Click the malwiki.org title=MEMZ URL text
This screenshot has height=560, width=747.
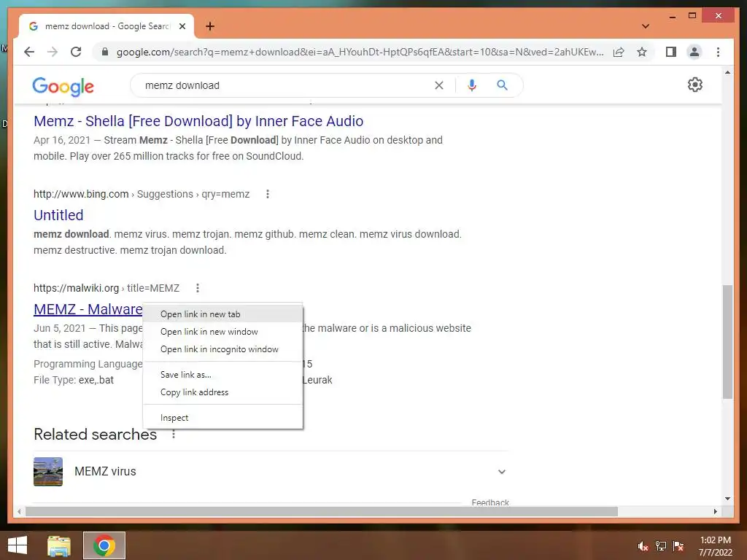[x=107, y=288]
